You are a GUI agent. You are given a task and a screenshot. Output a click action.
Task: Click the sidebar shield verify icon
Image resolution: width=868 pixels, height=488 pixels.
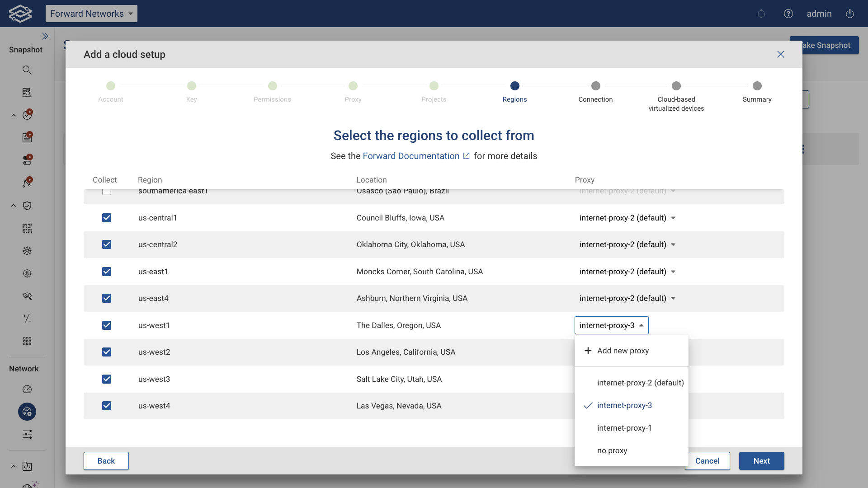point(27,206)
